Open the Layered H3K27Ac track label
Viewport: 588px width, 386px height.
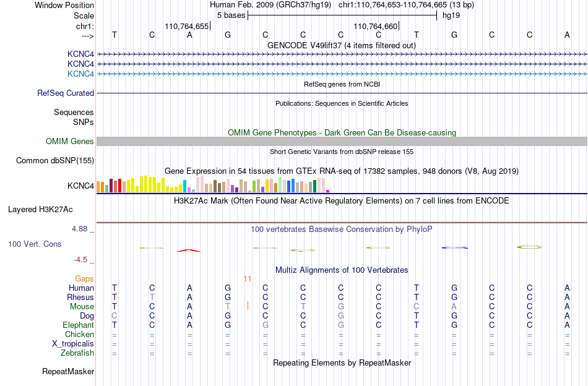coord(40,210)
